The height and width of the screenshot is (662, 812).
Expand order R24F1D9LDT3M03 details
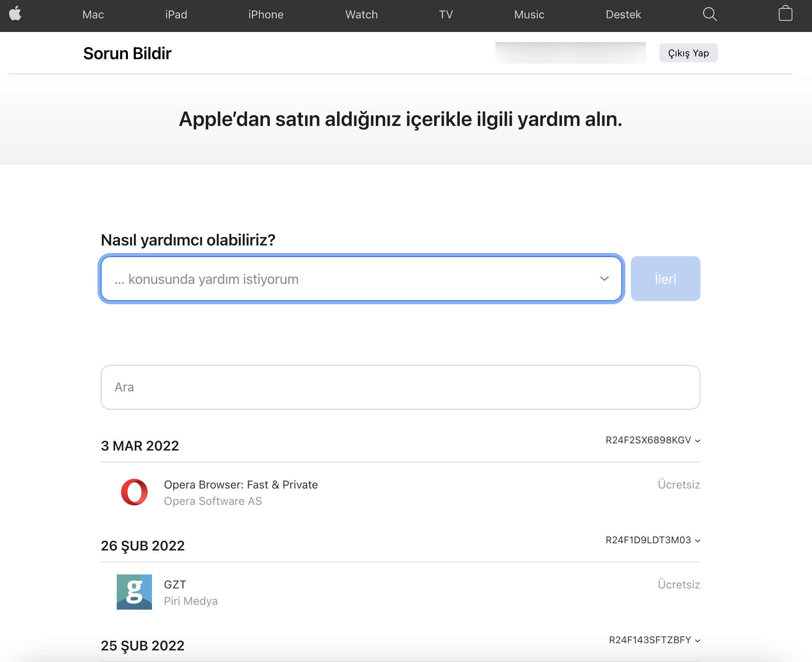pos(653,540)
